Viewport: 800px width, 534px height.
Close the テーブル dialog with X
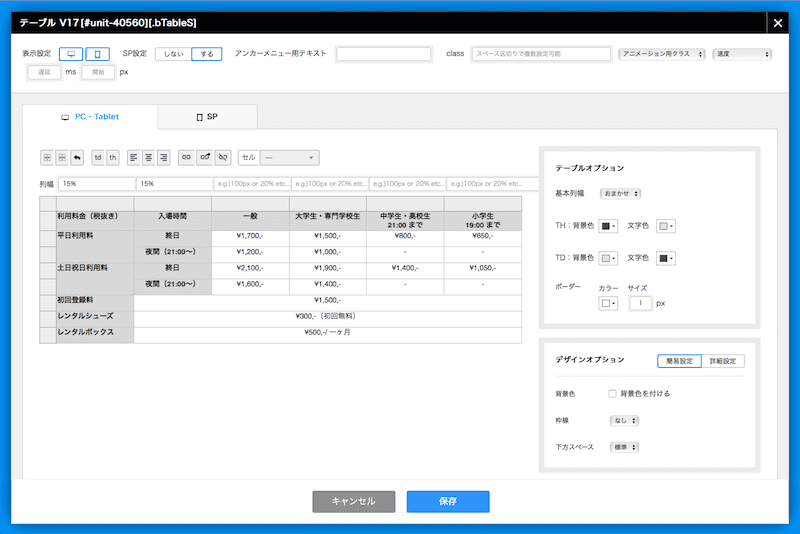point(778,23)
